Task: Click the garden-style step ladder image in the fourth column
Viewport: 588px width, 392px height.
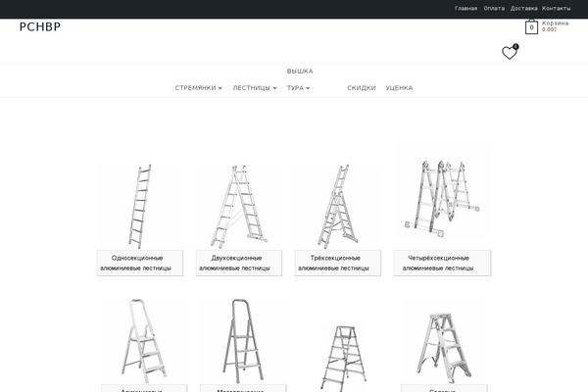Action: (444, 347)
